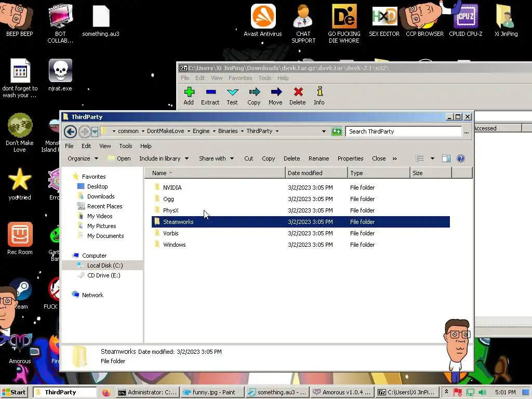532x399 pixels.
Task: Click the Move icon in 7-Zip toolbar
Action: coord(276,92)
